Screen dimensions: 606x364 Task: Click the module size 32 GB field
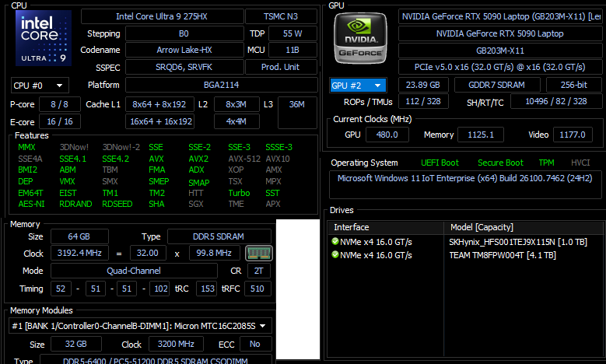[x=76, y=344]
